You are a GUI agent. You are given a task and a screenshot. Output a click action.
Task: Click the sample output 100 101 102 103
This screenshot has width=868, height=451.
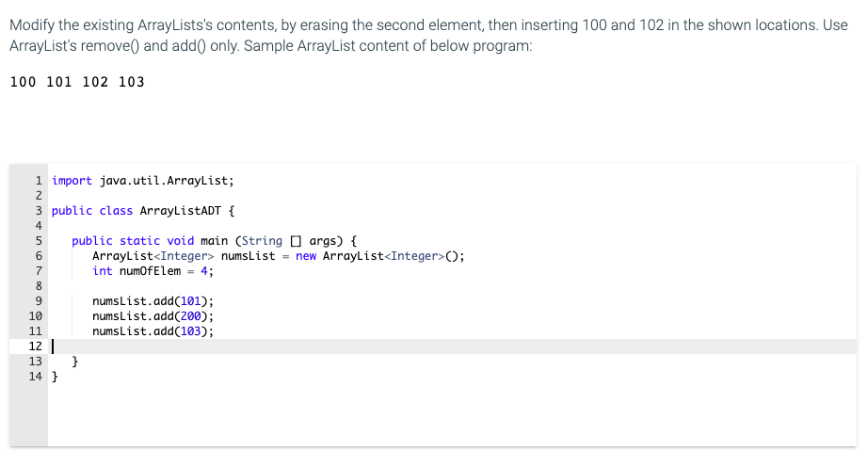(77, 82)
